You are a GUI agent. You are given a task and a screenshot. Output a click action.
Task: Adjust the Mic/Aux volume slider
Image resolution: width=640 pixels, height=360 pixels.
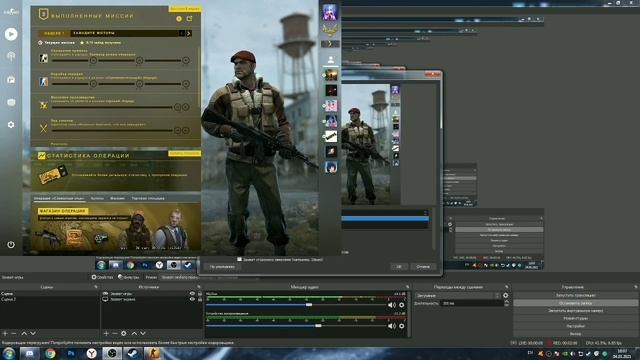309,304
